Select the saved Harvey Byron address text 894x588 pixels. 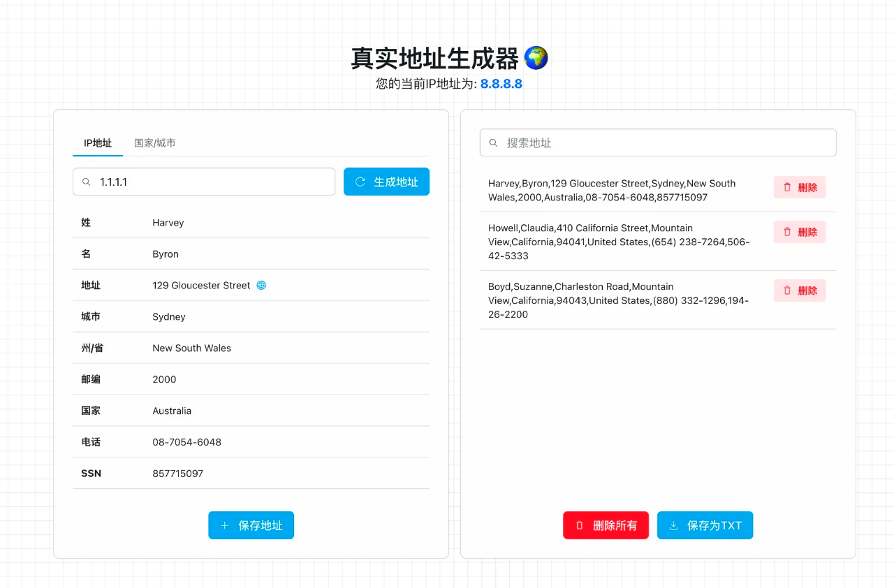612,190
